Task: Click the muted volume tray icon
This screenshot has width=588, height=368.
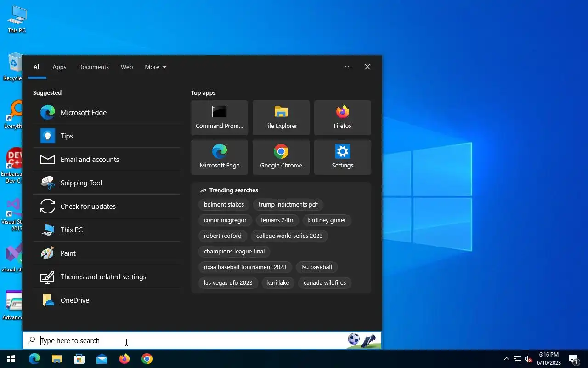Action: pyautogui.click(x=529, y=359)
